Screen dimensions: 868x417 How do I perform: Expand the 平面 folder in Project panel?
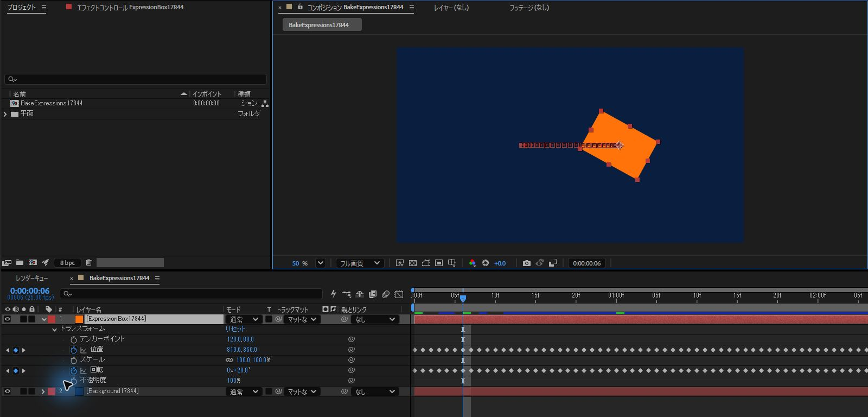tap(5, 114)
